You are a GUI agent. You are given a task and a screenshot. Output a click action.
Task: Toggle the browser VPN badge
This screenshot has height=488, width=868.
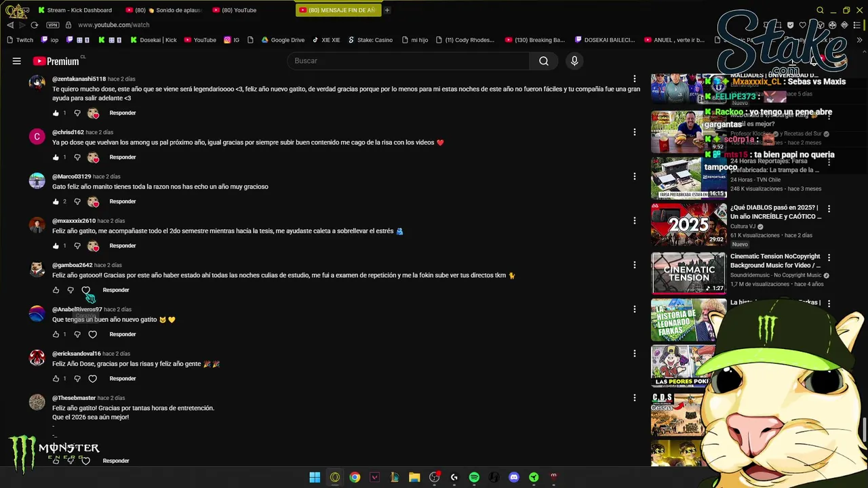[x=53, y=25]
